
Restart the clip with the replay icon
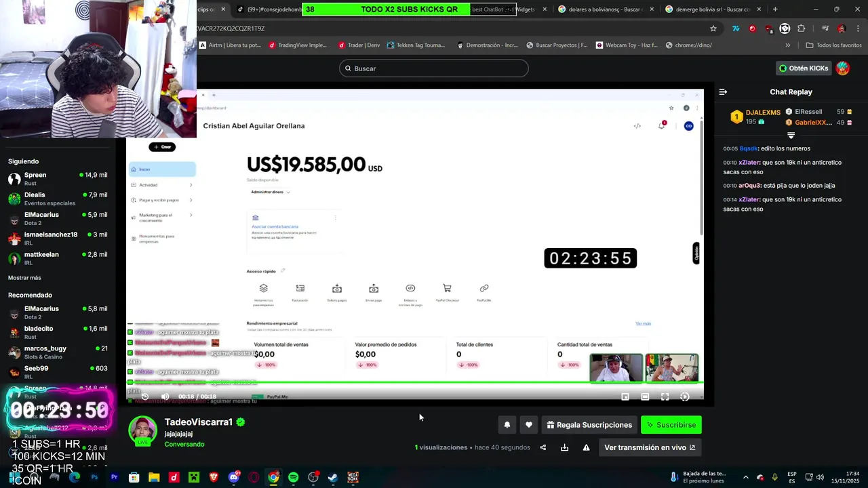[144, 396]
